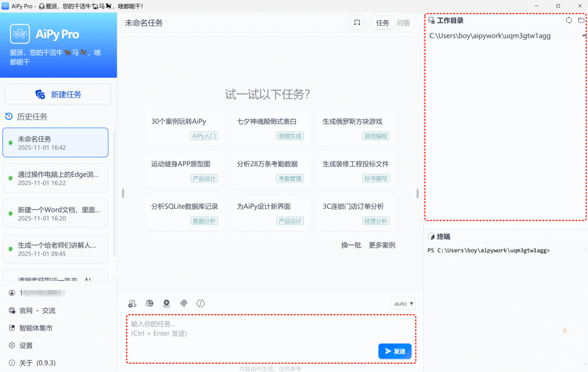Refresh the 工作目录 with circular arrows icon
This screenshot has height=372, width=588.
[569, 20]
